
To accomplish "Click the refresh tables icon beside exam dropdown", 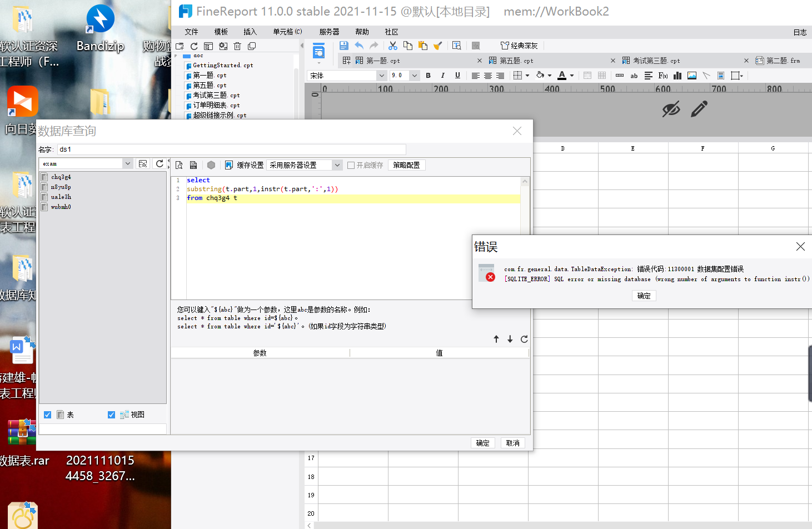I will [160, 163].
